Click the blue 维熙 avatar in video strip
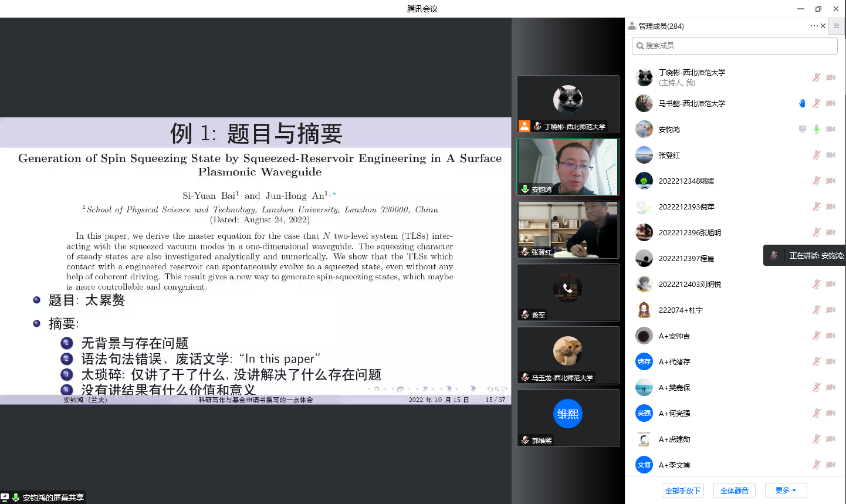Screen dimensions: 846x504 coord(567,414)
